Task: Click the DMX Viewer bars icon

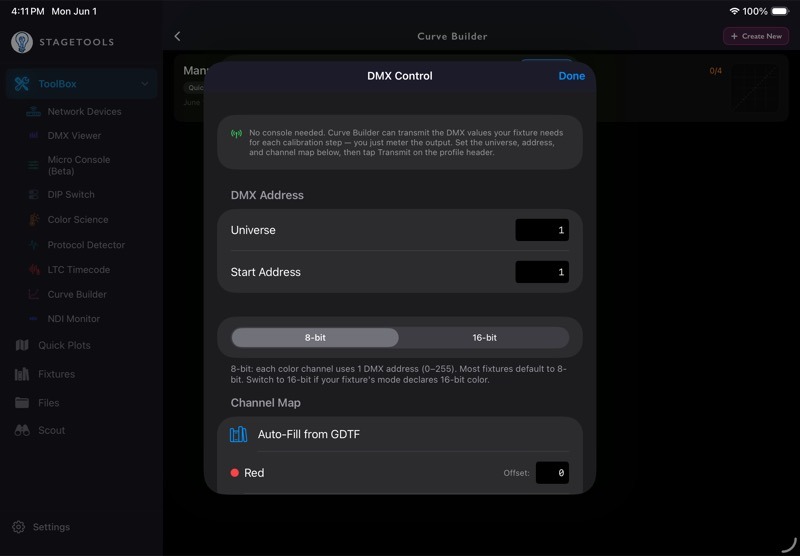Action: coord(34,136)
